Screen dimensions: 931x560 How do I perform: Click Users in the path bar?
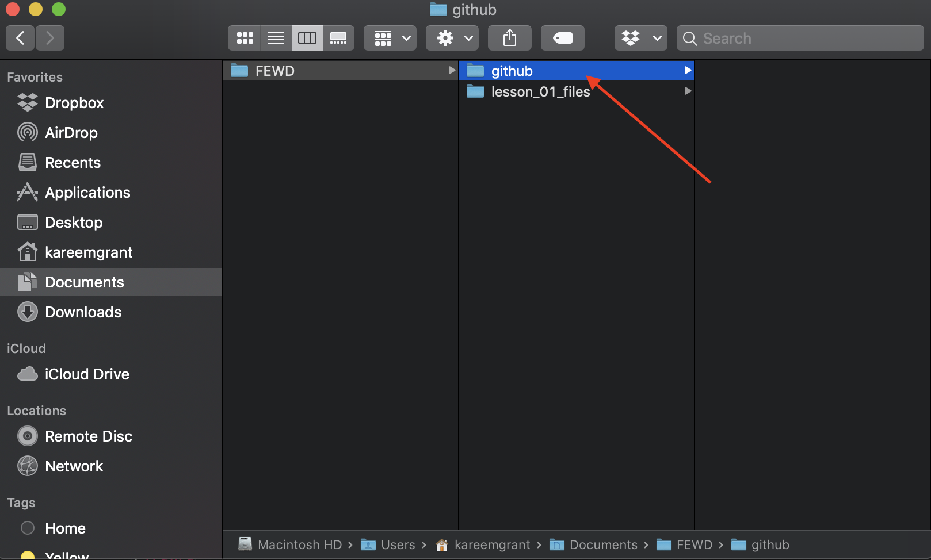tap(388, 544)
